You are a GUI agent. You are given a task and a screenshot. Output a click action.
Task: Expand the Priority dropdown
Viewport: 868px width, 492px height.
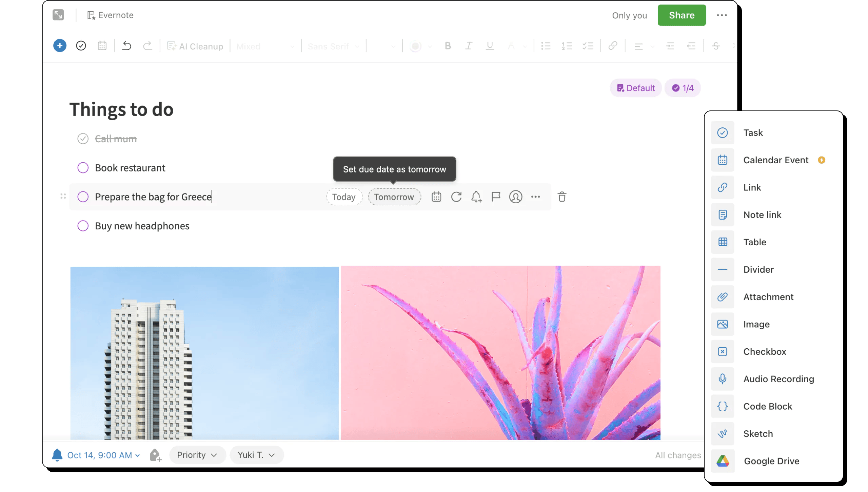coord(198,455)
